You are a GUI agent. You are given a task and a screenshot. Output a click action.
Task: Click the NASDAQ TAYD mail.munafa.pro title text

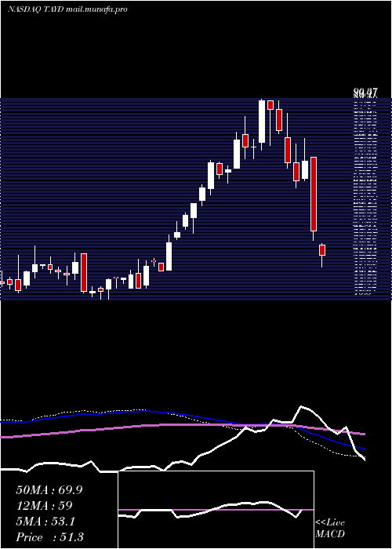pyautogui.click(x=67, y=9)
